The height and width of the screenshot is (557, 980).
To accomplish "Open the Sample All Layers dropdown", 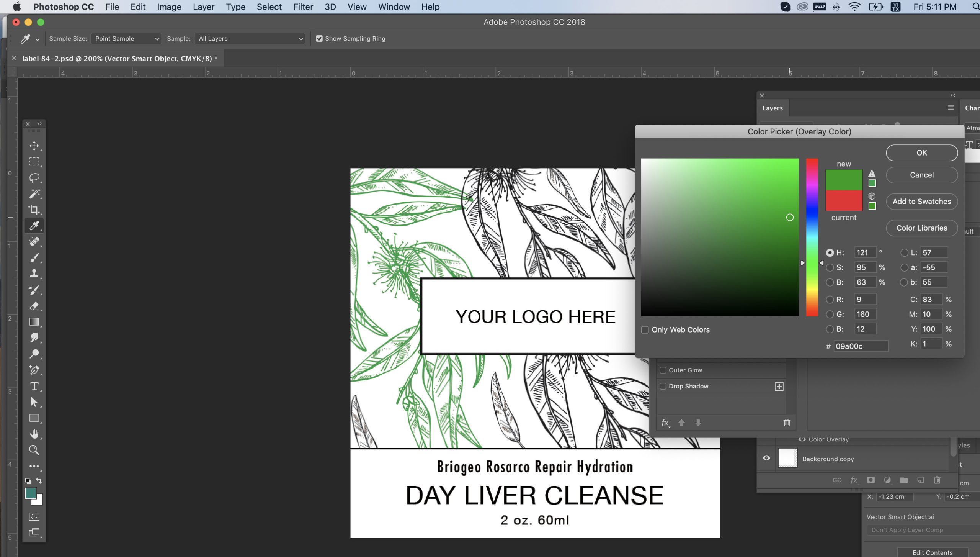I will (x=250, y=39).
